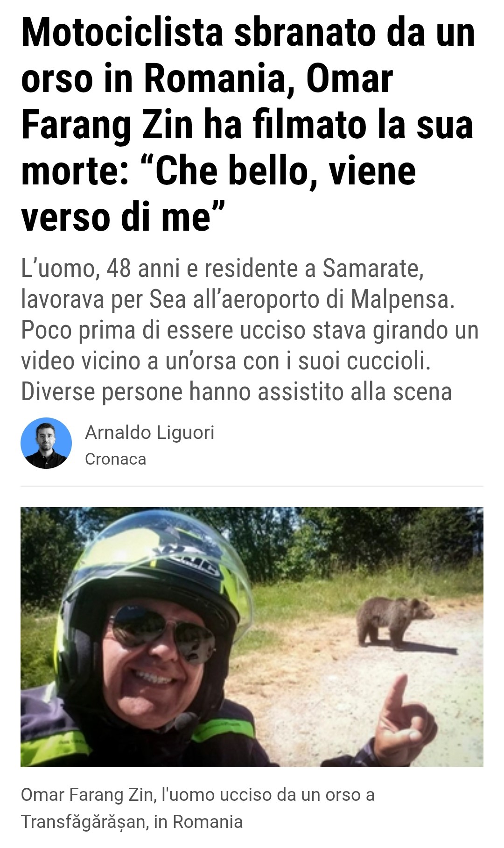Click the divider line below the author block
This screenshot has height=848, width=504.
click(252, 486)
